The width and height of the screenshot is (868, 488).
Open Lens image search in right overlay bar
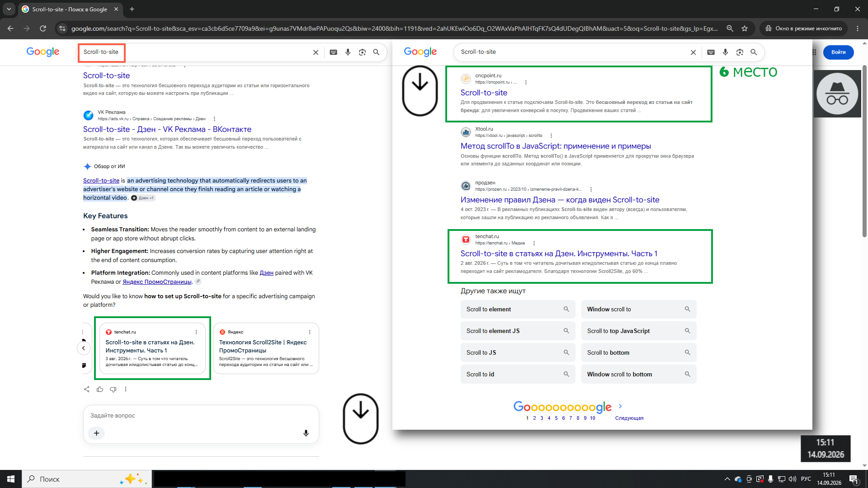[x=740, y=52]
